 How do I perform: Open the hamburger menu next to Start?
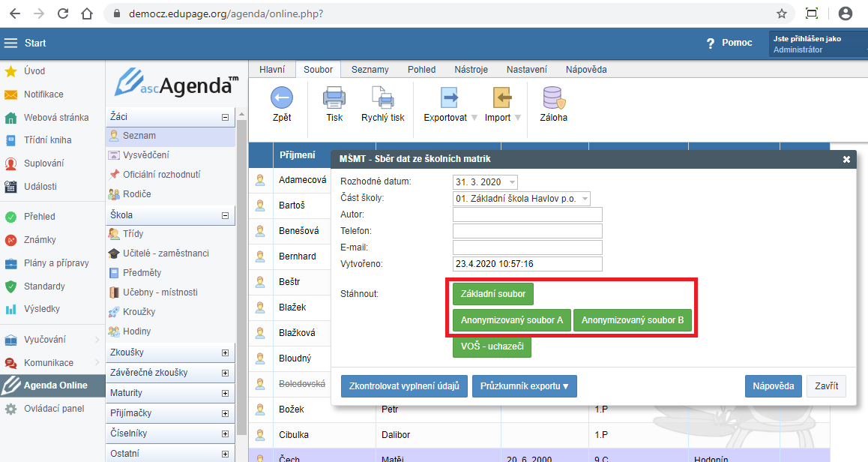pyautogui.click(x=11, y=43)
